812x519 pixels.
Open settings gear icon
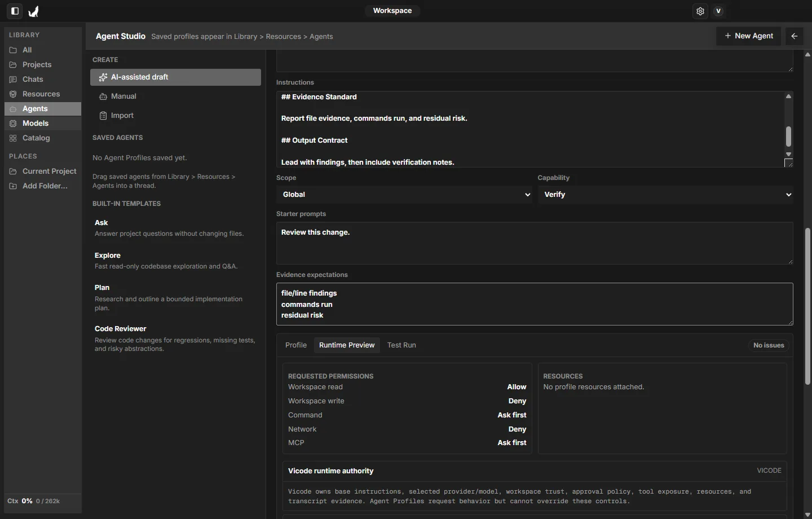point(700,11)
